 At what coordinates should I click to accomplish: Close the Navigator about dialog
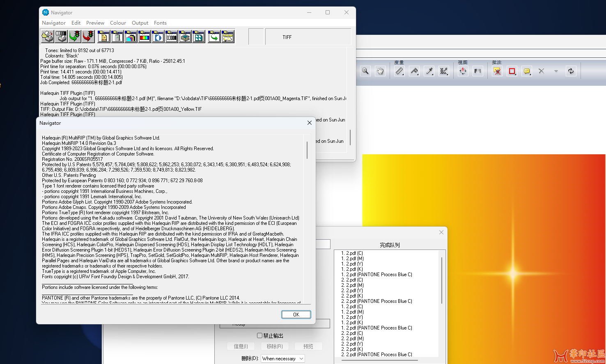tap(310, 123)
